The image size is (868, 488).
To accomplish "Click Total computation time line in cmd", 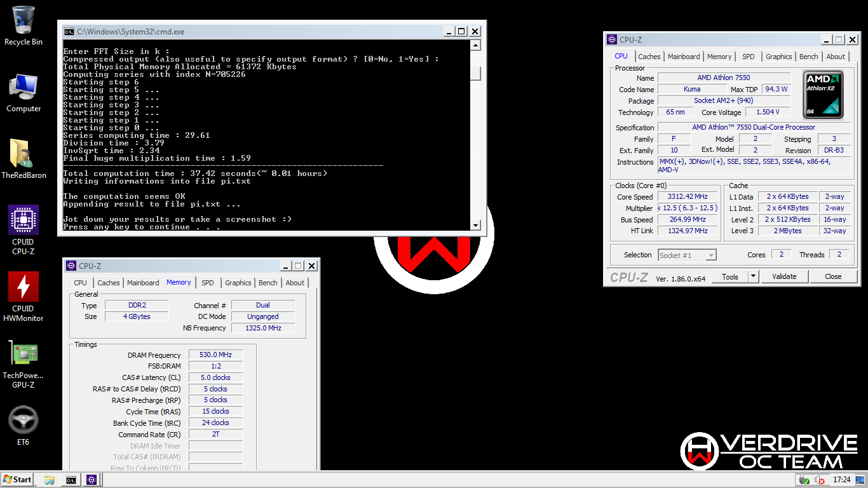I will [x=195, y=173].
